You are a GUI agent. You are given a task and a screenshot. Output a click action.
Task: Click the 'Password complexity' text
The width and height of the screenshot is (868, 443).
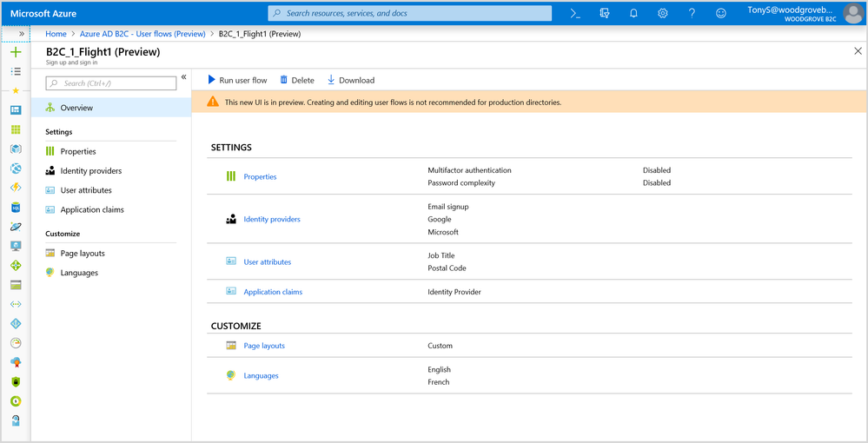[461, 182]
